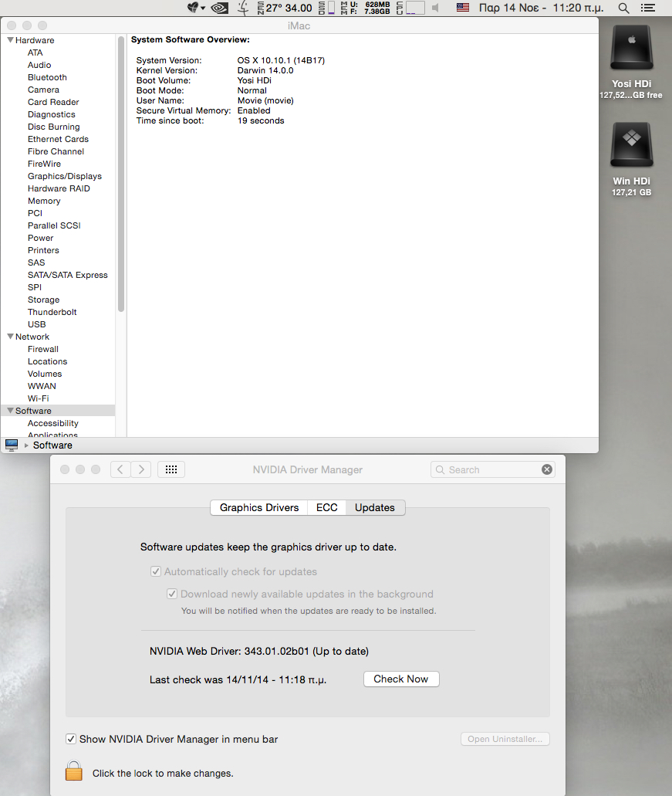
Task: Select Bluetooth in sidebar
Action: [x=47, y=77]
